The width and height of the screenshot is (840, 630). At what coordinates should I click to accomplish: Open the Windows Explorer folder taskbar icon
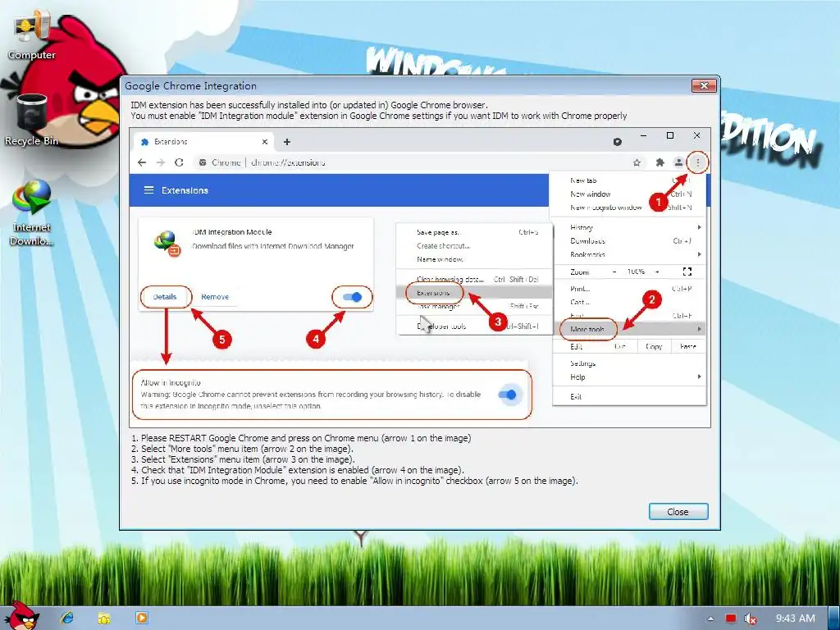pyautogui.click(x=104, y=619)
